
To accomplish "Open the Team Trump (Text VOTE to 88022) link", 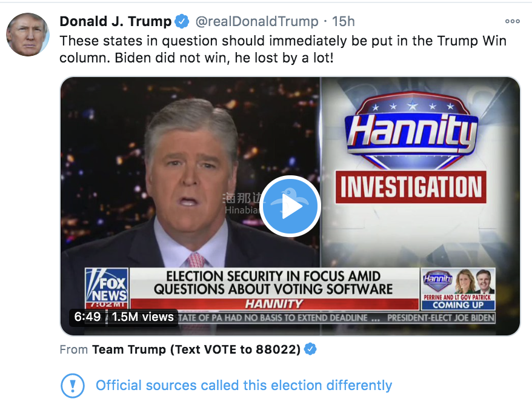I will tap(196, 349).
